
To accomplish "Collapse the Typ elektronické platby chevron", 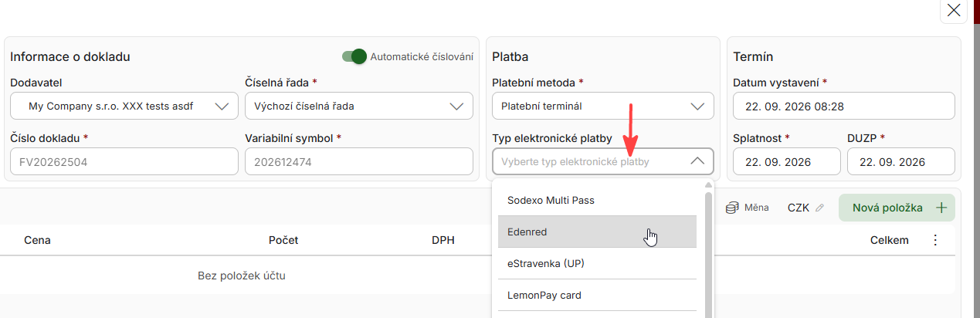I will point(697,161).
